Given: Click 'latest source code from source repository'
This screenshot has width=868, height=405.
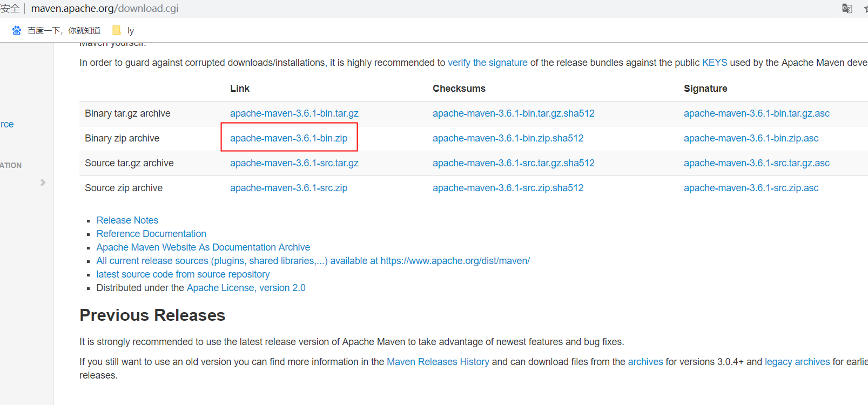Looking at the screenshot, I should 183,274.
